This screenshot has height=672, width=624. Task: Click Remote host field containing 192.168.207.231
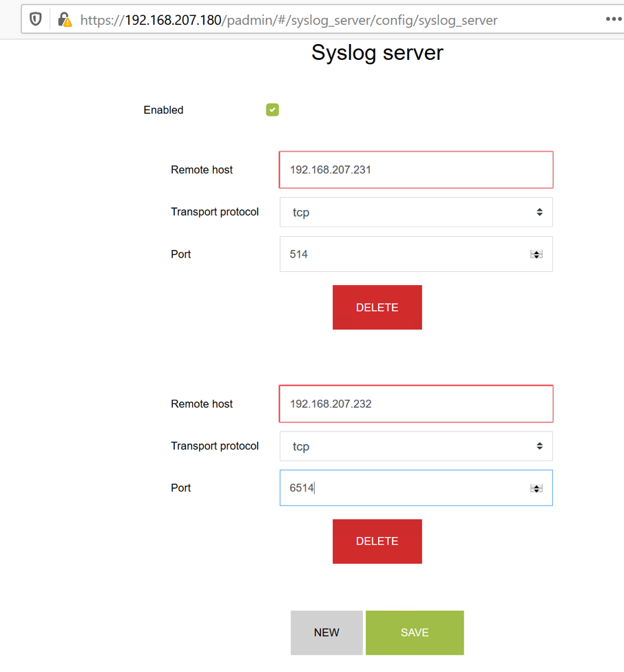point(415,170)
